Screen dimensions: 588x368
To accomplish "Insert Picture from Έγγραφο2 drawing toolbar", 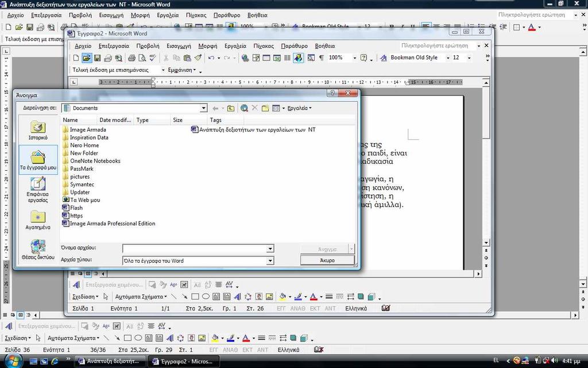I will 269,297.
